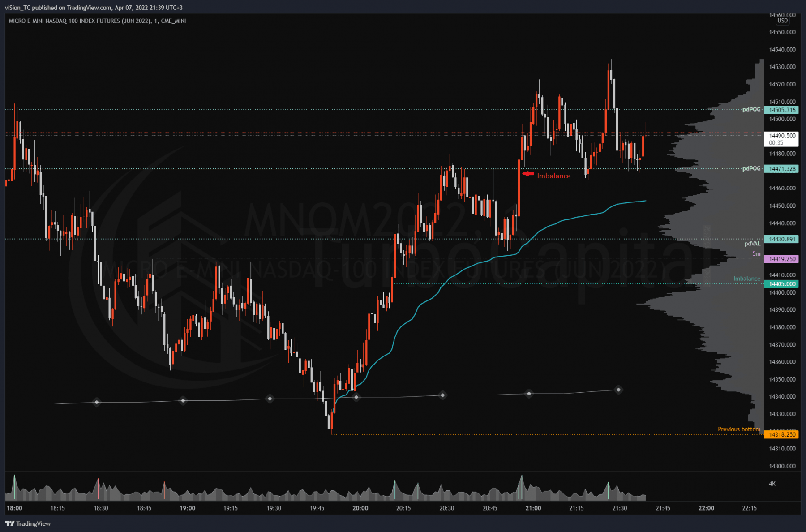Click the orange Previous bottom text label
The width and height of the screenshot is (806, 532).
coord(738,429)
